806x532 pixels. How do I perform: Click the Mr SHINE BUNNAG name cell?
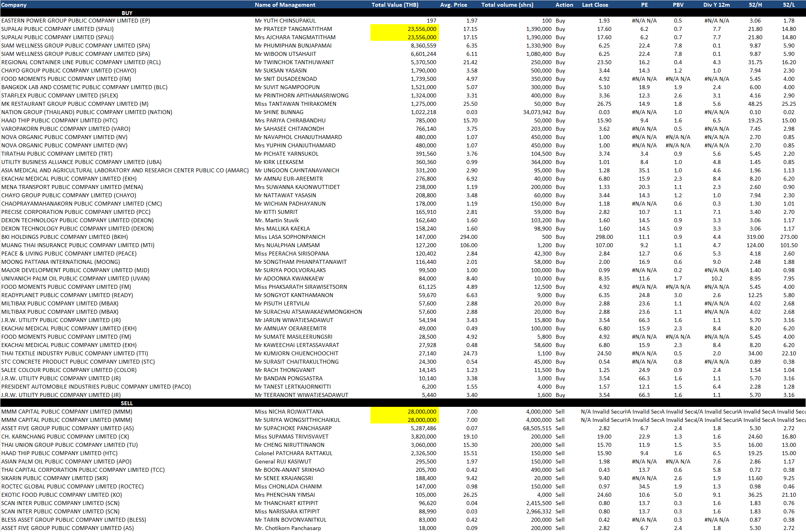pyautogui.click(x=279, y=112)
